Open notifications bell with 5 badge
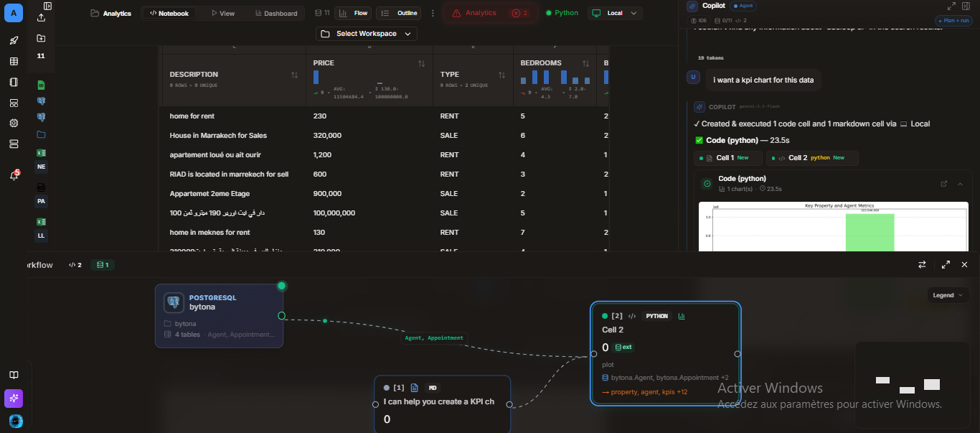Image resolution: width=980 pixels, height=433 pixels. click(14, 175)
